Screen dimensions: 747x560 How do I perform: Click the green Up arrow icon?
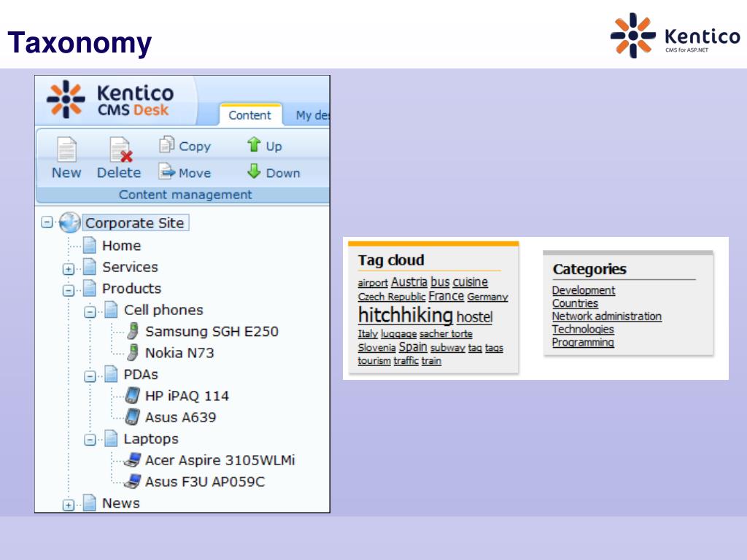(x=254, y=144)
